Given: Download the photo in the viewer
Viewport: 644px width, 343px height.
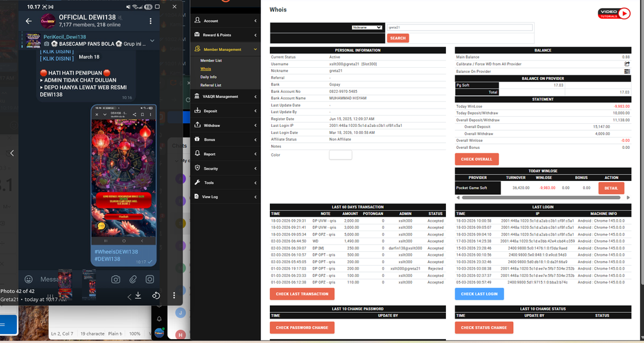Looking at the screenshot, I should (138, 295).
